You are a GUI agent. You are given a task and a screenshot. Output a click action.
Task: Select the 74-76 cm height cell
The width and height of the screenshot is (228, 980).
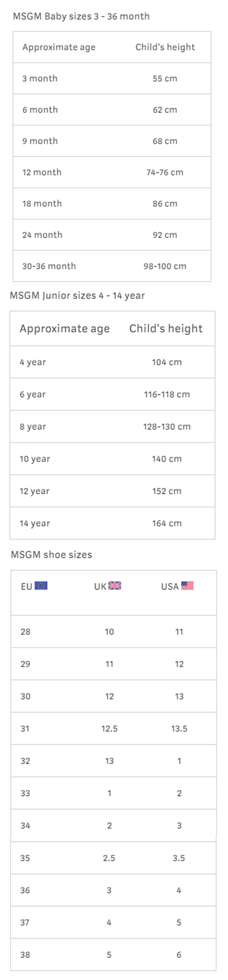(165, 172)
